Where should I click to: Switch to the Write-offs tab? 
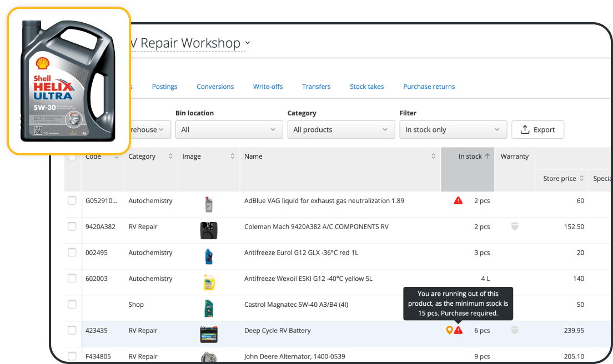point(267,87)
